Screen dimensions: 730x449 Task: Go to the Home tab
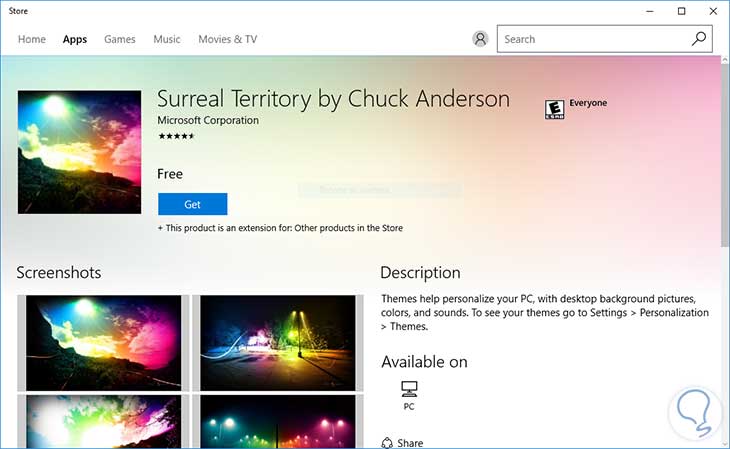click(x=32, y=39)
